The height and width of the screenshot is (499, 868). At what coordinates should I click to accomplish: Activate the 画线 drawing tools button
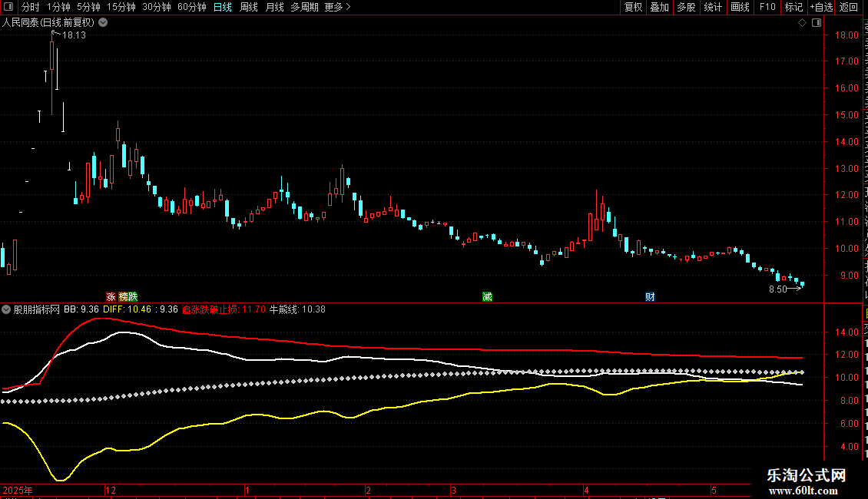[740, 7]
